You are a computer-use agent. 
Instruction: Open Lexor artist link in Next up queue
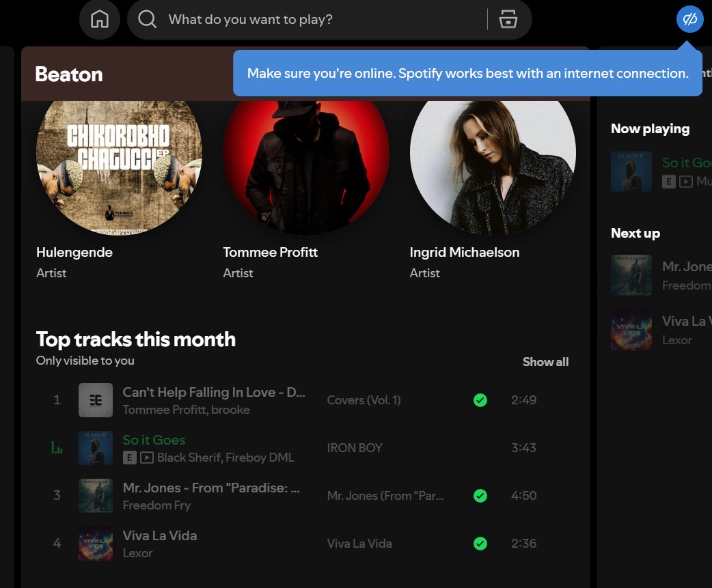pos(677,340)
